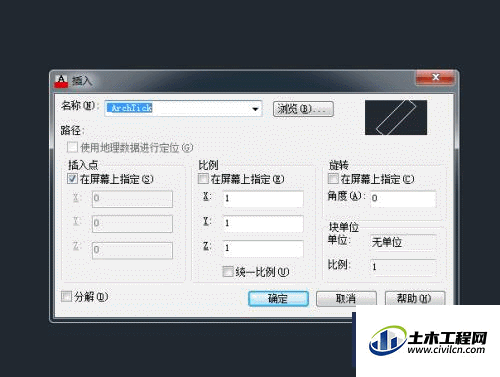Toggle insertion point 在屏幕上指定(S) checkbox
The height and width of the screenshot is (377, 500).
[72, 179]
